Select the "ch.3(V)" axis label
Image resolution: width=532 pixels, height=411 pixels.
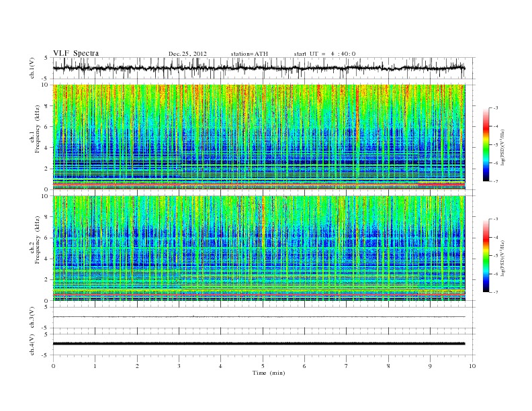click(32, 318)
